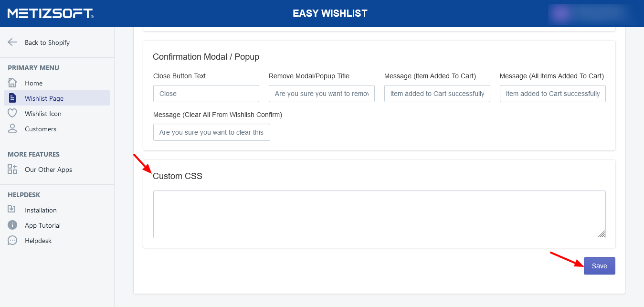This screenshot has height=307, width=644.
Task: Click the back arrow icon beside Back to Shopify
Action: pos(12,42)
